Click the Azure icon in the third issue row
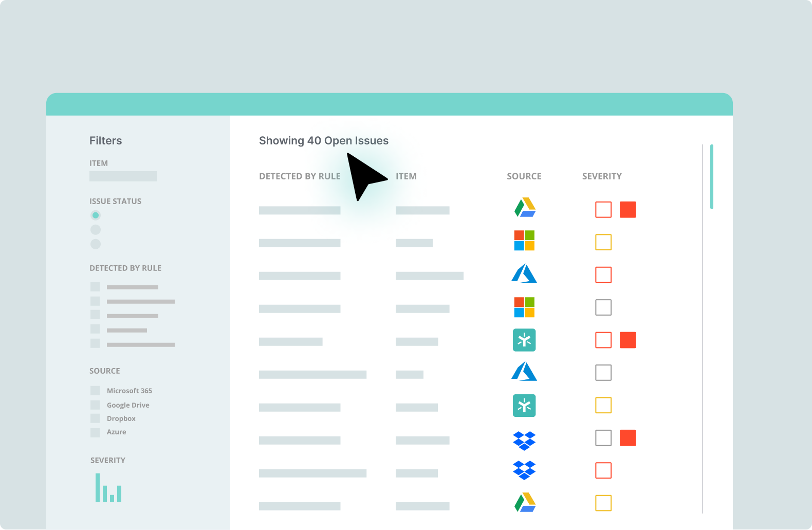The height and width of the screenshot is (530, 812). [524, 273]
